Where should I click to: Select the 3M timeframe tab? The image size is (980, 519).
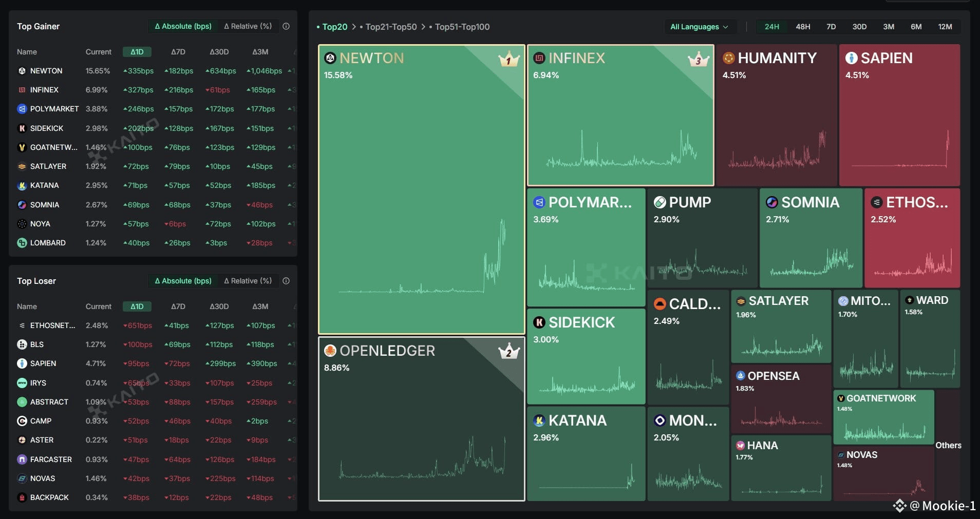tap(889, 27)
